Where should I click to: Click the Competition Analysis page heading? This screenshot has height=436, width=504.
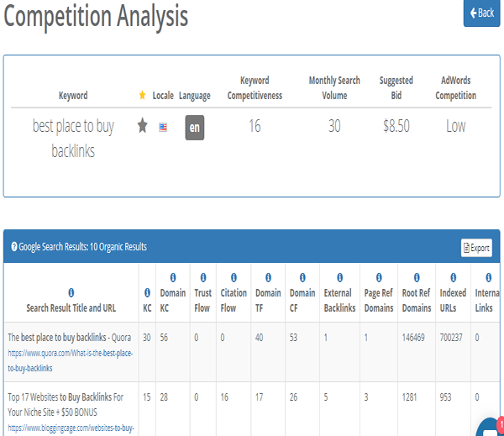pos(96,17)
